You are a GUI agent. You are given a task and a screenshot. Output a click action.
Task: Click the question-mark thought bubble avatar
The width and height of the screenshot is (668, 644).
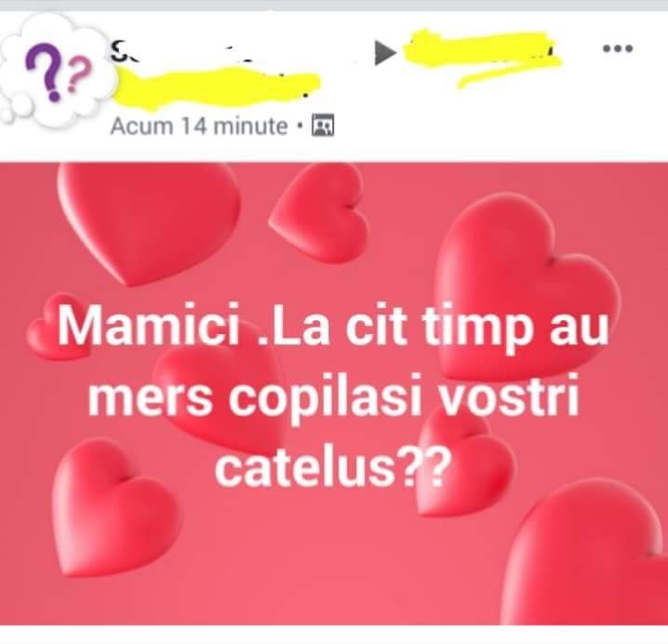(x=56, y=73)
